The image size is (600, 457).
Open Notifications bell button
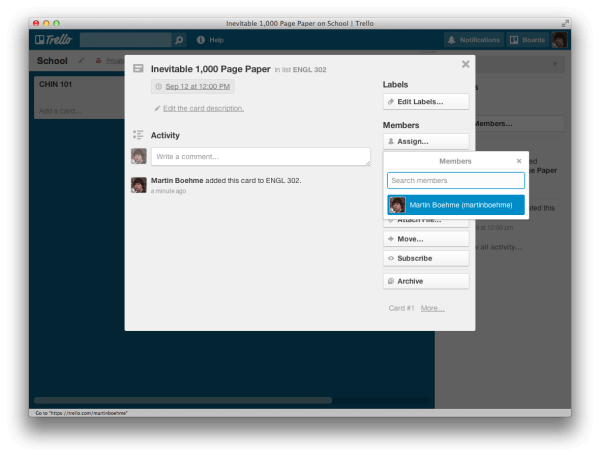click(x=474, y=40)
